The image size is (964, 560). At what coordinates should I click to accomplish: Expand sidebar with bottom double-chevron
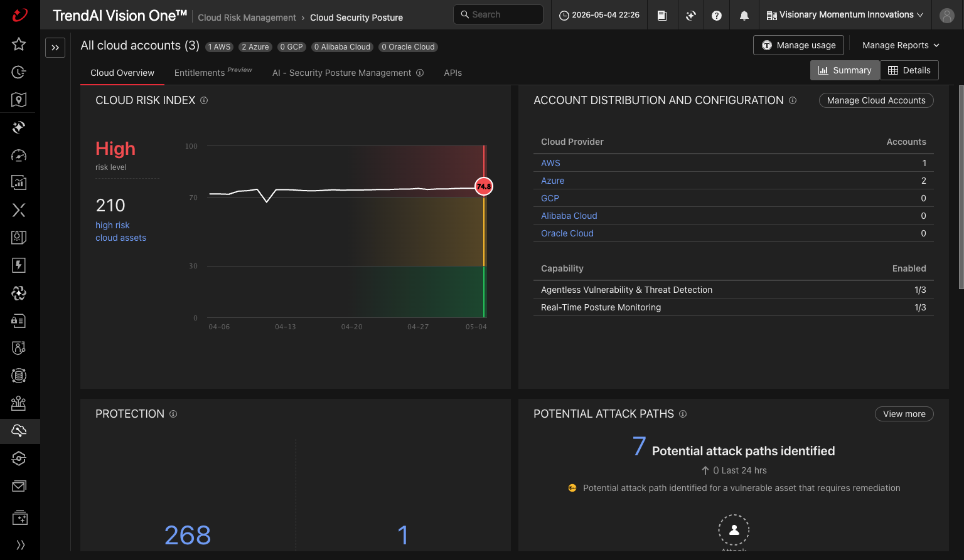click(20, 545)
